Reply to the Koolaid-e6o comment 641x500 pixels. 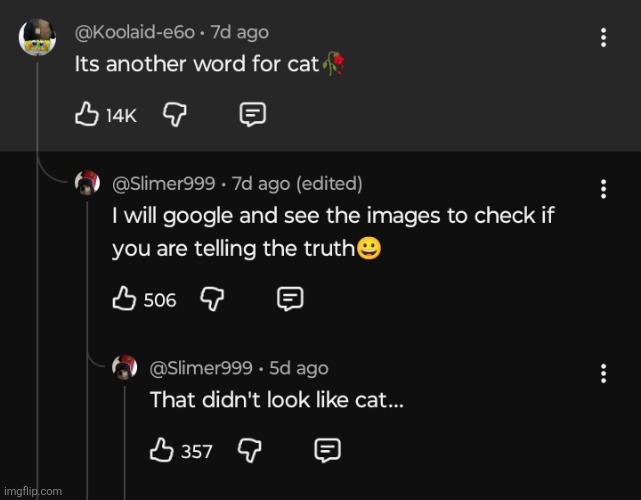pyautogui.click(x=253, y=116)
